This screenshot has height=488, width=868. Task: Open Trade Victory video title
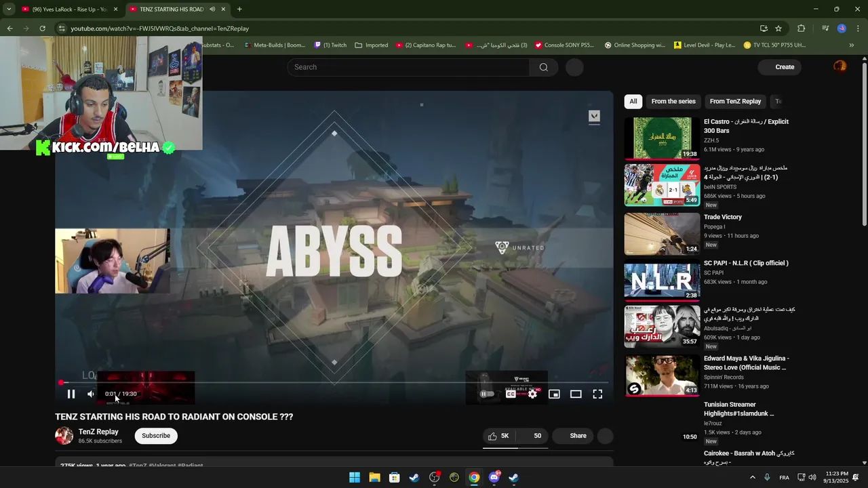point(723,217)
